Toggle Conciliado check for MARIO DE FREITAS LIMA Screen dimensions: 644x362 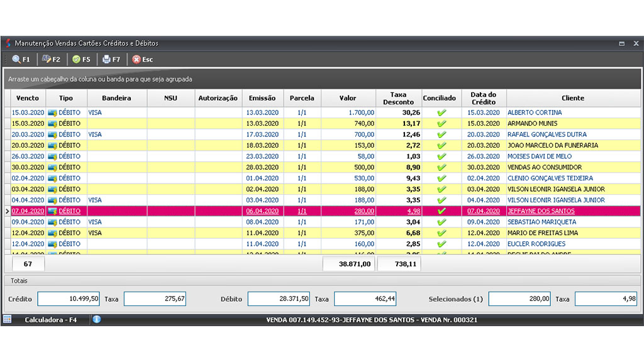pyautogui.click(x=441, y=233)
